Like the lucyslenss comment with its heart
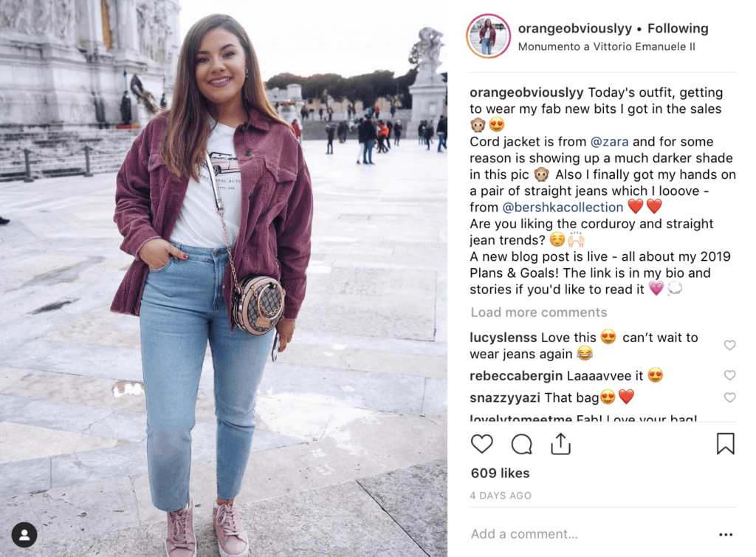 click(729, 345)
